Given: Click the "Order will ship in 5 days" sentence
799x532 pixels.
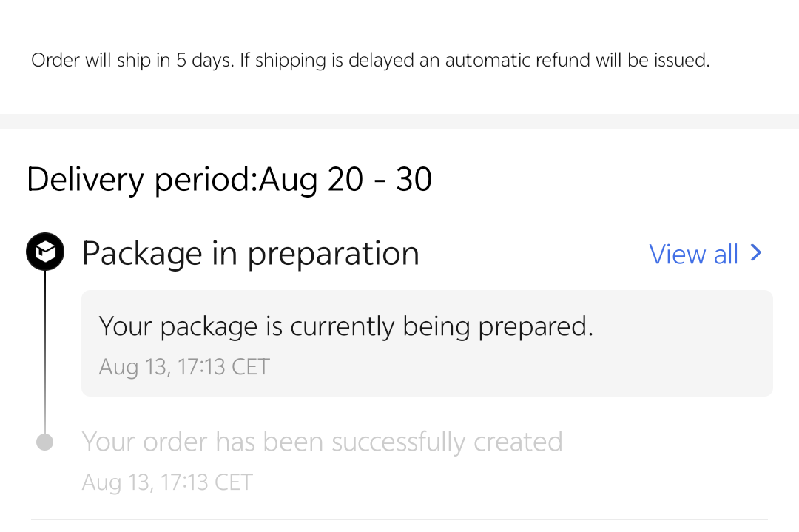Looking at the screenshot, I should [132, 61].
